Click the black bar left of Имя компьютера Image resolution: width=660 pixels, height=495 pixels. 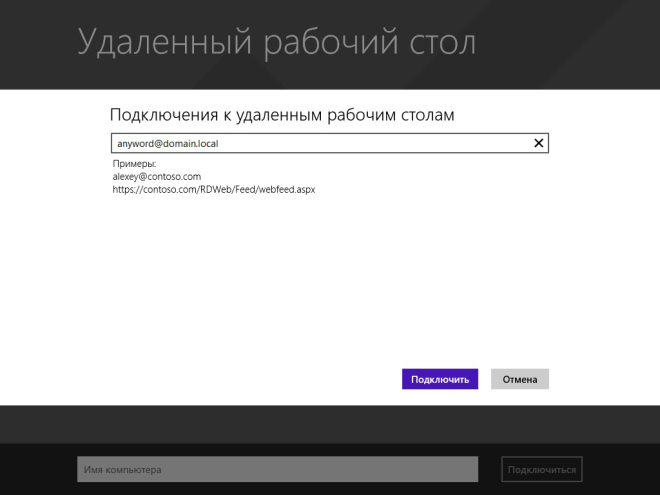click(x=38, y=469)
